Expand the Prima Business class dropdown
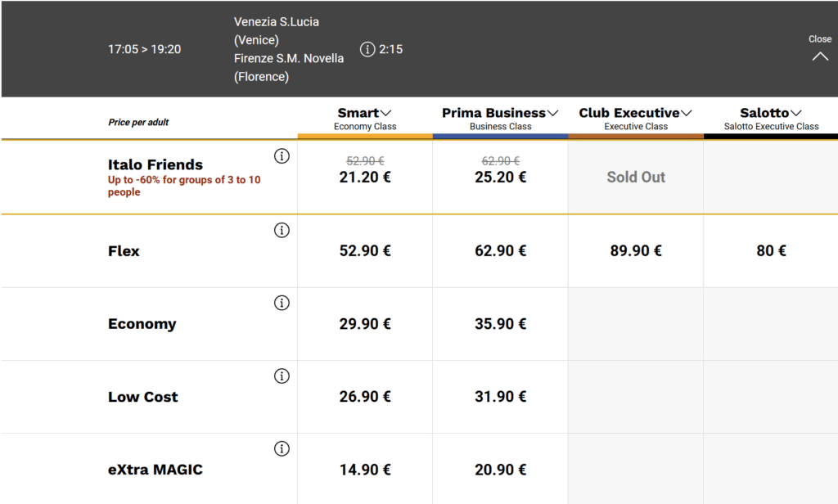 552,113
